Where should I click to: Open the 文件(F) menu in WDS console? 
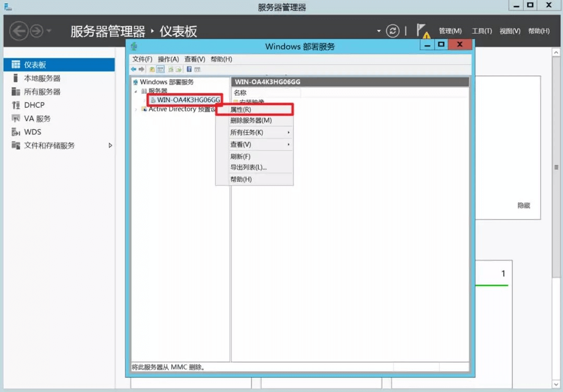141,59
